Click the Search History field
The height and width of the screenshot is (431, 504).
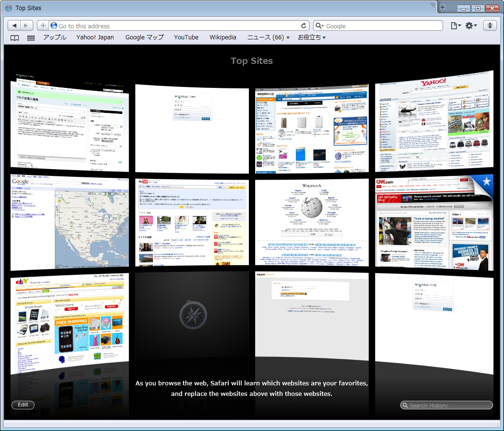(x=446, y=405)
